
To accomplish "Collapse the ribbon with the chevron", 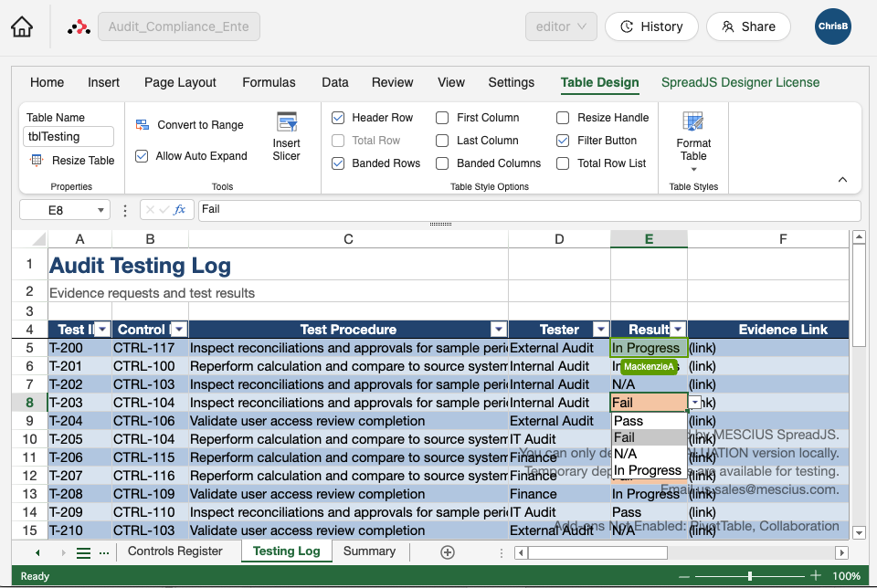I will click(x=842, y=179).
